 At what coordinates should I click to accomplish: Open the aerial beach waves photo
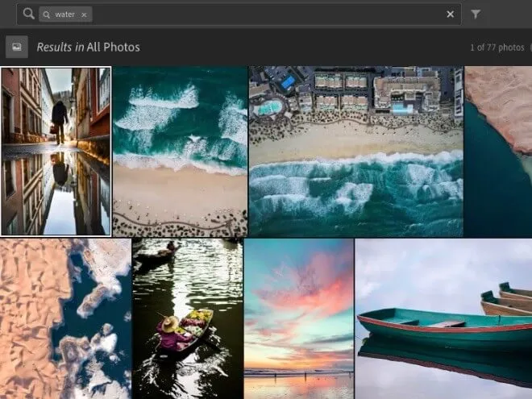180,151
